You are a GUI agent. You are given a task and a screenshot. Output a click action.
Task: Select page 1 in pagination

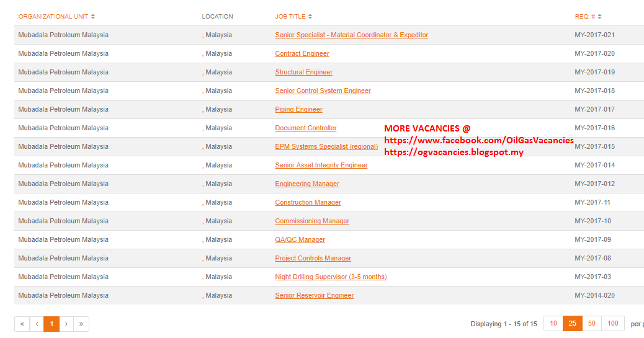coord(51,324)
